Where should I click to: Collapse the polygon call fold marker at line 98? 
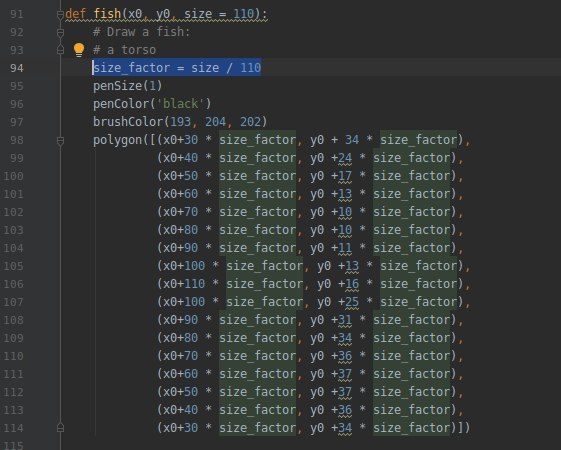coord(60,141)
